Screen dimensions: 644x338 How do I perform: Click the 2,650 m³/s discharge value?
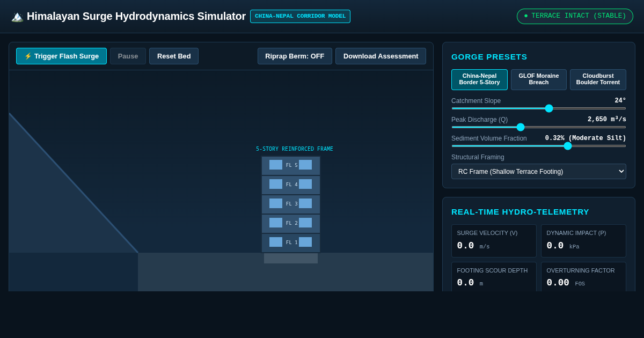click(x=607, y=120)
